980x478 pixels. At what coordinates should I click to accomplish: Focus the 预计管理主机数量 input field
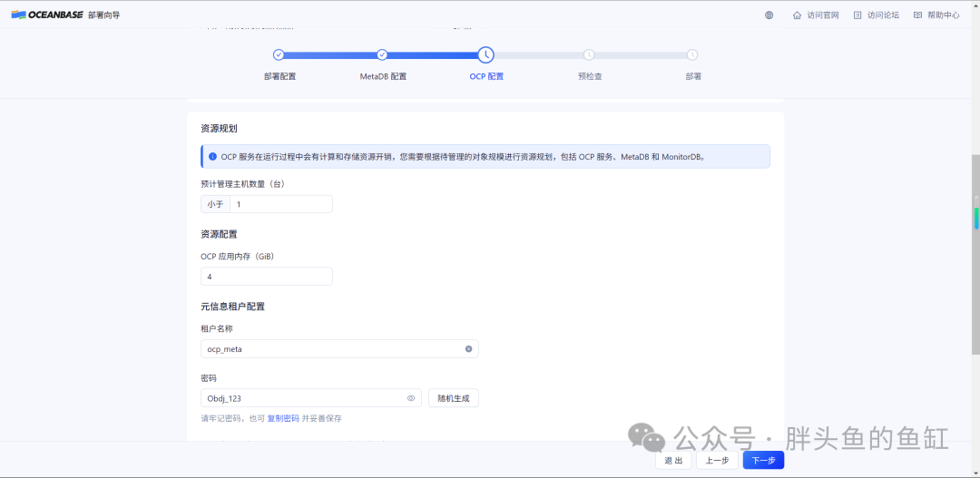tap(281, 204)
